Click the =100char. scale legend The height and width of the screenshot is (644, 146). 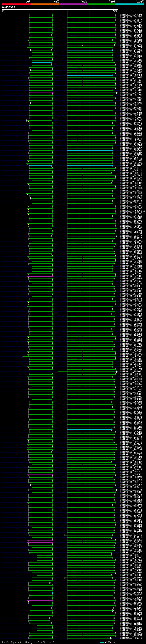point(108,642)
